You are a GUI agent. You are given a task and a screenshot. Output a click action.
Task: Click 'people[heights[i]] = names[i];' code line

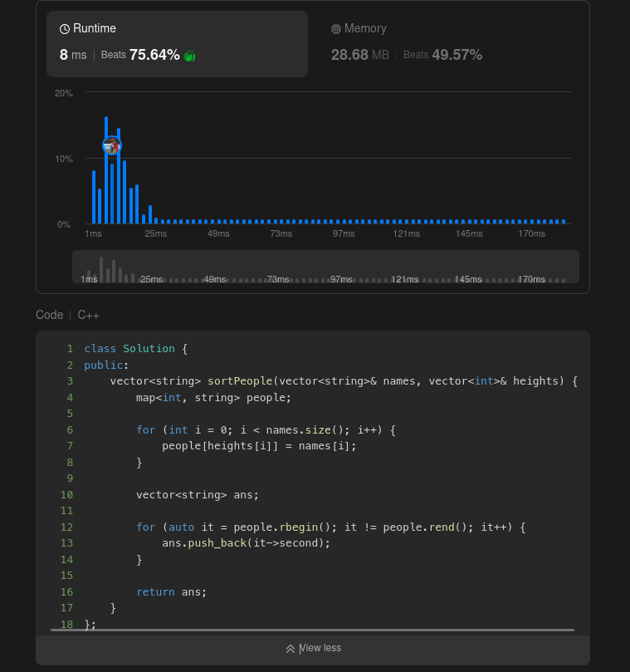pyautogui.click(x=259, y=446)
